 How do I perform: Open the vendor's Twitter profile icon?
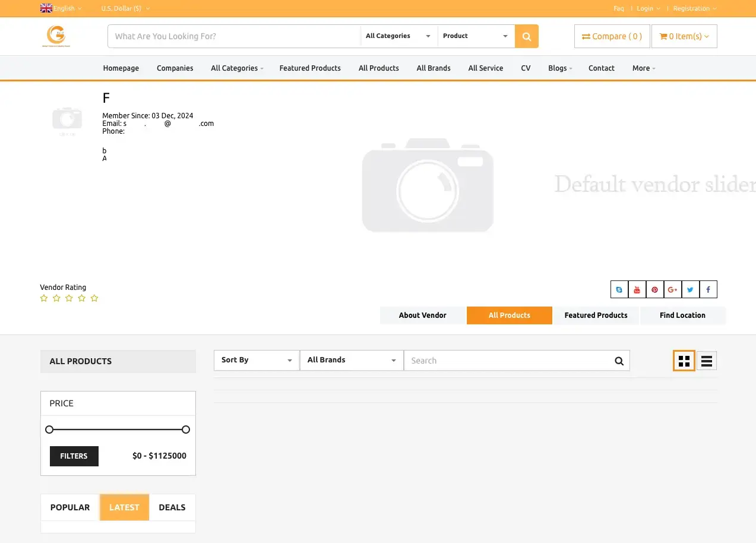coord(690,289)
